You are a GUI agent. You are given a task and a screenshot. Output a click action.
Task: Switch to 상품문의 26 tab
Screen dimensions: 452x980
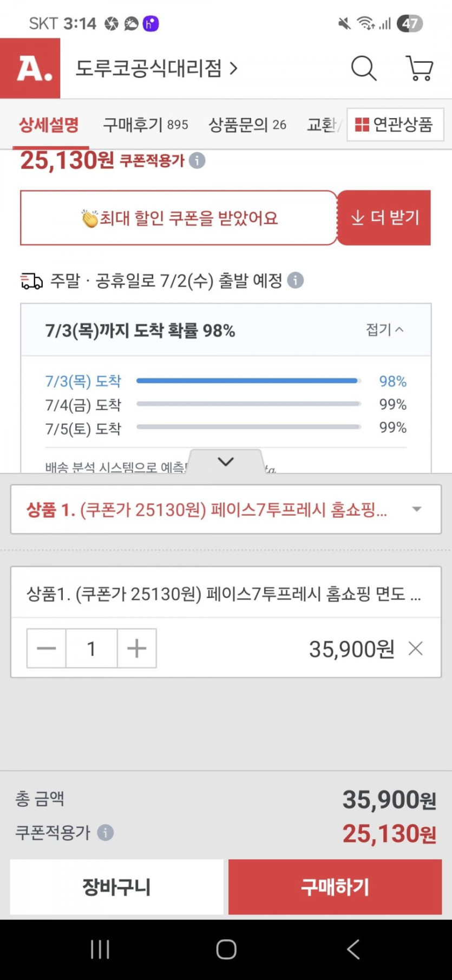coord(247,125)
